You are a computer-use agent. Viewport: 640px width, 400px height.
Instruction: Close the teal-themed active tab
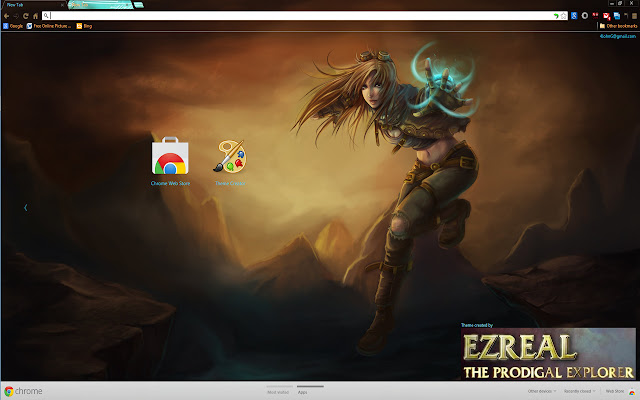pos(129,5)
